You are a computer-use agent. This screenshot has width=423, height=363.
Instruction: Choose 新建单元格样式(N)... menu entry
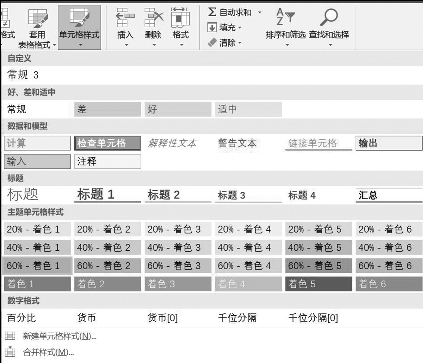click(x=59, y=336)
